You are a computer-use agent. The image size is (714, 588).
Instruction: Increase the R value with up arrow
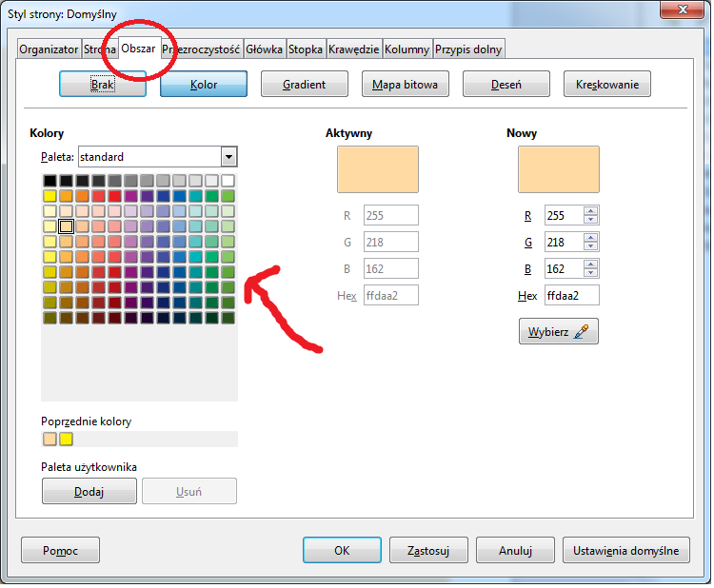coord(590,211)
